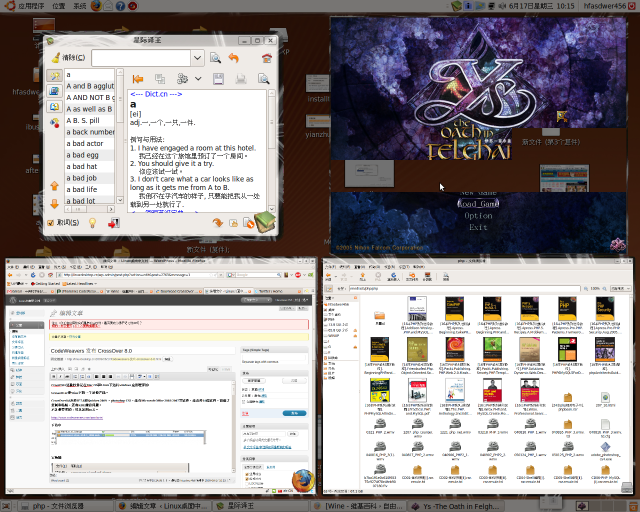
Task: Click inside the StarDict search input field
Action: click(141, 58)
